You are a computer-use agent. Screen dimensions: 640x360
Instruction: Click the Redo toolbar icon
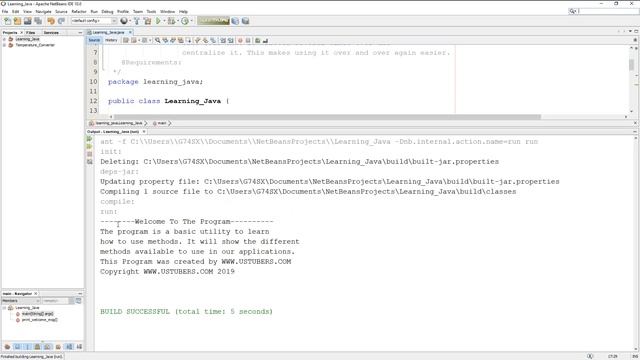coord(61,21)
